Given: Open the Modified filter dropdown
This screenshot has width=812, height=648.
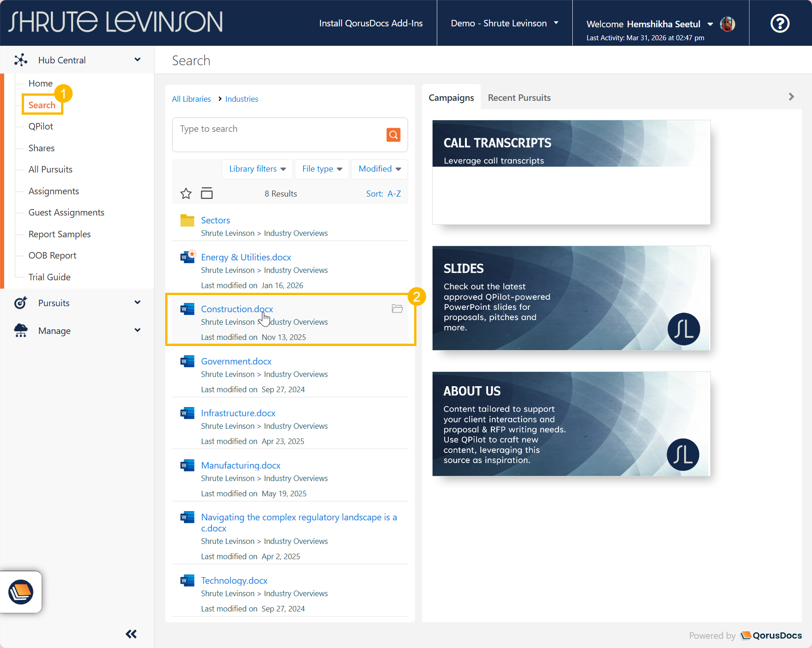Looking at the screenshot, I should click(379, 169).
